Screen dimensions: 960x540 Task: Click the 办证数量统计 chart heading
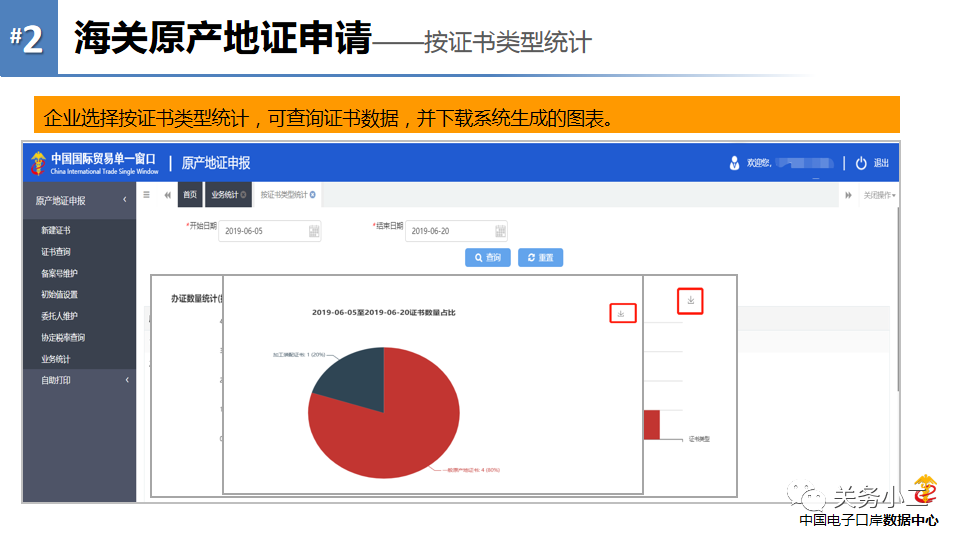click(x=197, y=298)
